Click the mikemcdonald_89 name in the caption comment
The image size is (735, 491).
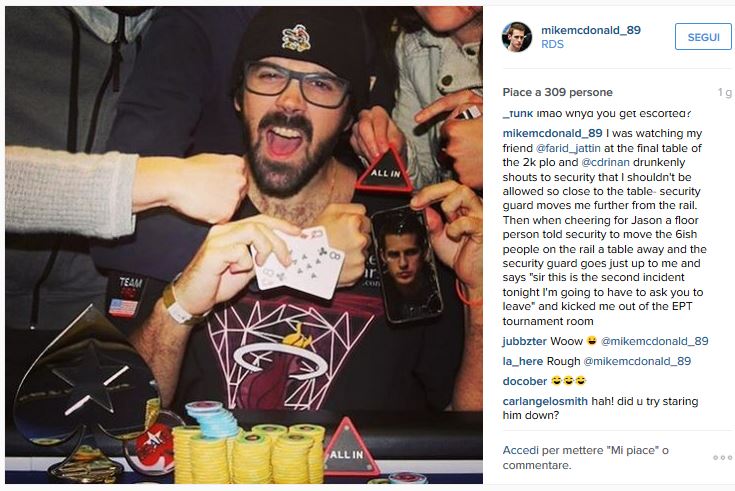pos(552,134)
